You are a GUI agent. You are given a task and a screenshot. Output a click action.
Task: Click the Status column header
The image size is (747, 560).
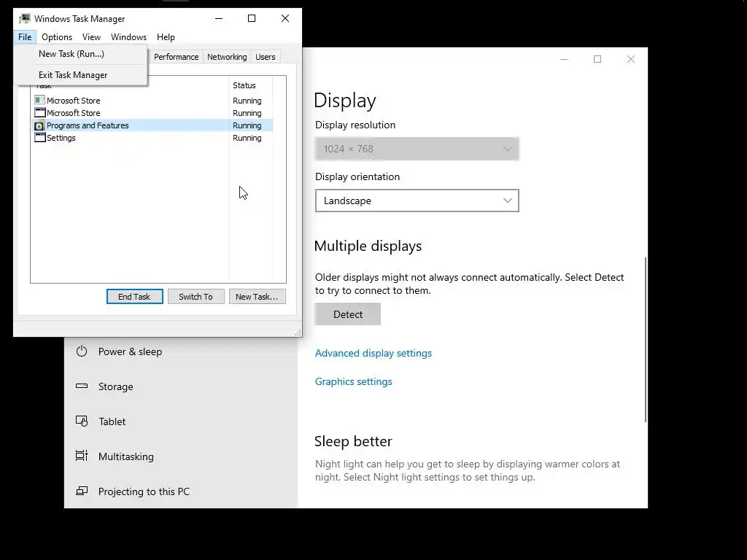coord(251,85)
